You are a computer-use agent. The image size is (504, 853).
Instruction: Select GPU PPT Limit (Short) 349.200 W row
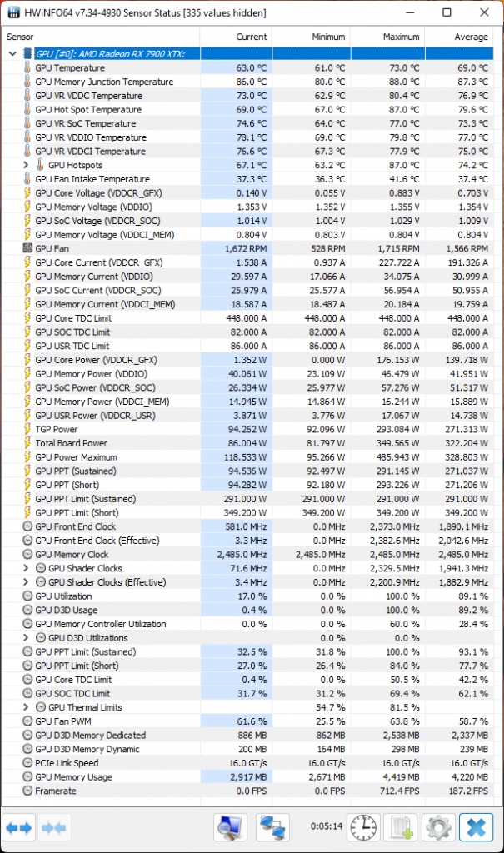(x=247, y=512)
